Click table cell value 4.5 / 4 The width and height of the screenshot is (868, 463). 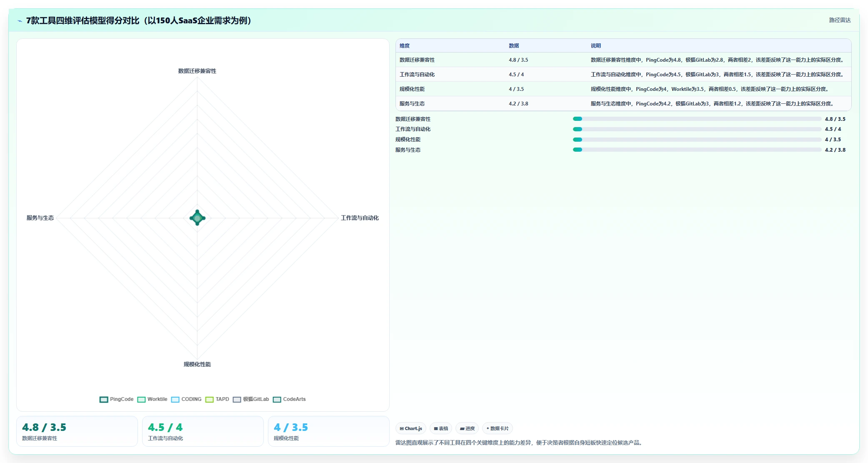(x=516, y=75)
